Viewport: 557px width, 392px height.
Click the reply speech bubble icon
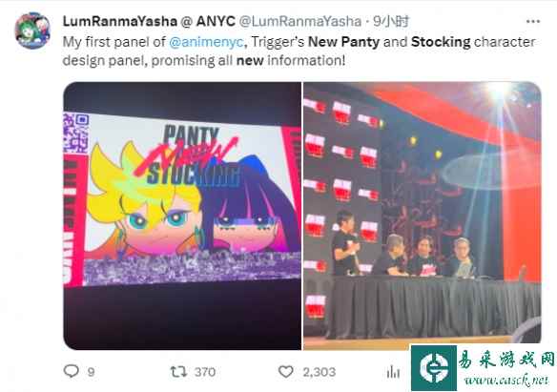point(71,371)
